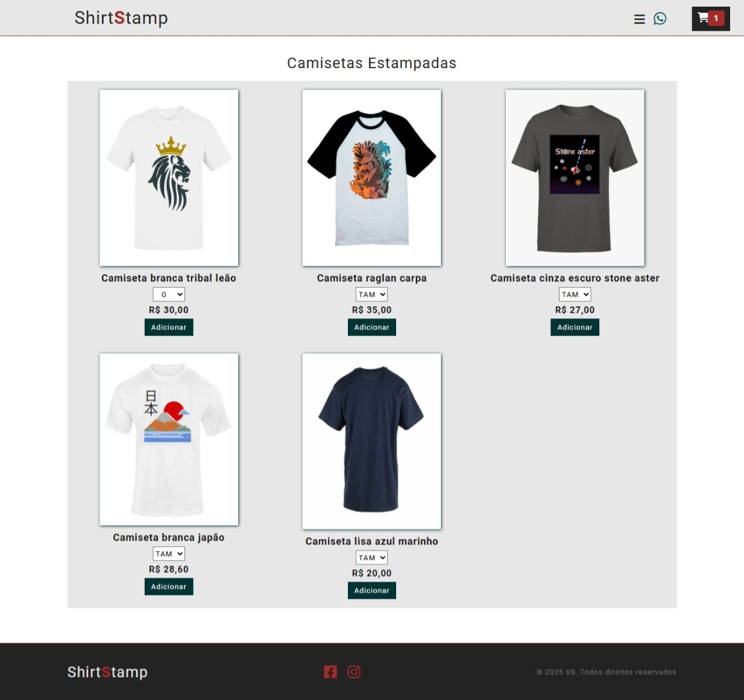744x700 pixels.
Task: Add the tribal leão shirt to cart
Action: [169, 327]
